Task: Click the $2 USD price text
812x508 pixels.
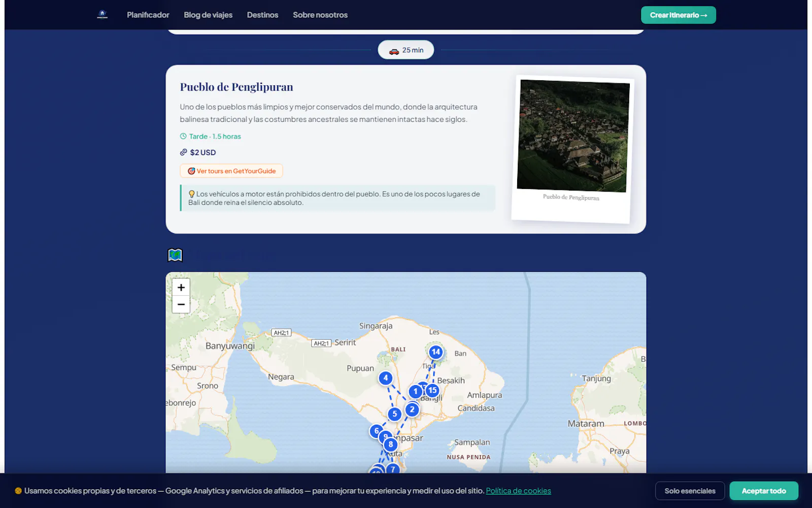Action: (x=203, y=152)
